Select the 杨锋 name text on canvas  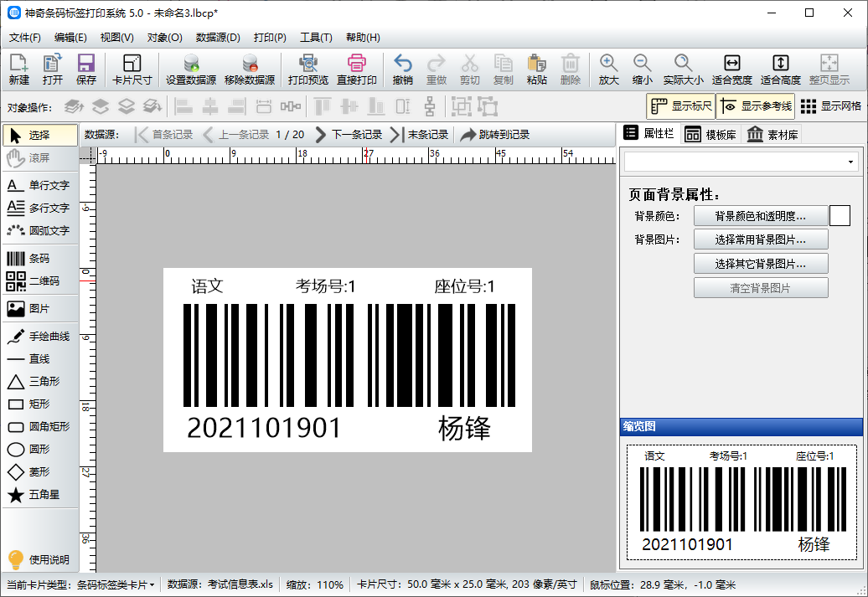tap(464, 428)
